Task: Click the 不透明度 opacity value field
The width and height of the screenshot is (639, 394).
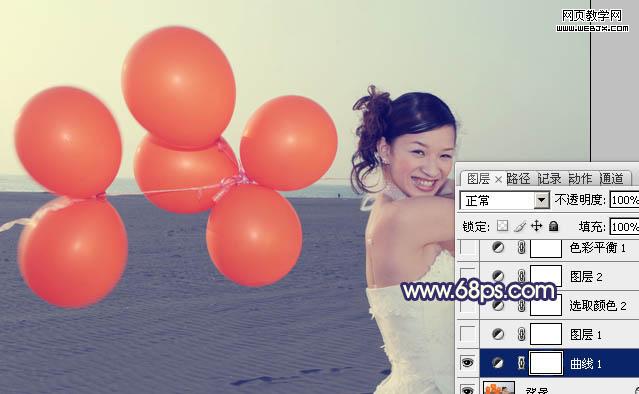Action: (x=624, y=200)
